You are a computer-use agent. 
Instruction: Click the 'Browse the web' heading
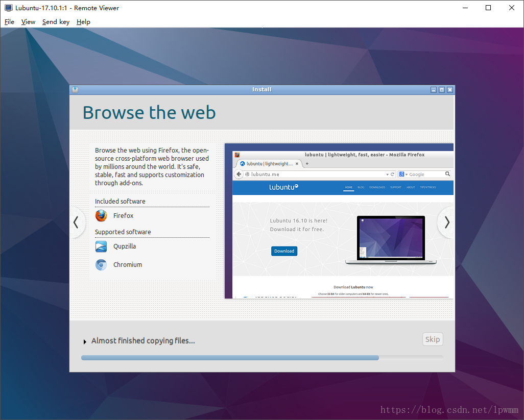(149, 112)
